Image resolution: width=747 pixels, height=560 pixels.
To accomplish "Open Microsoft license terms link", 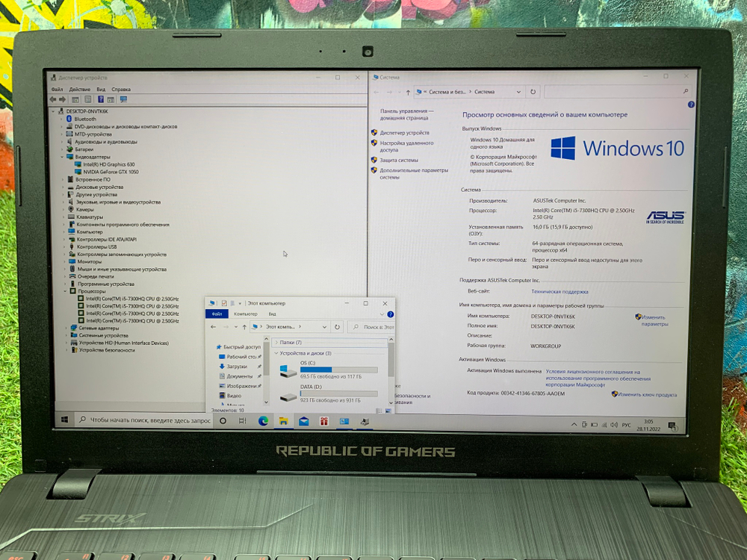I will coord(598,378).
